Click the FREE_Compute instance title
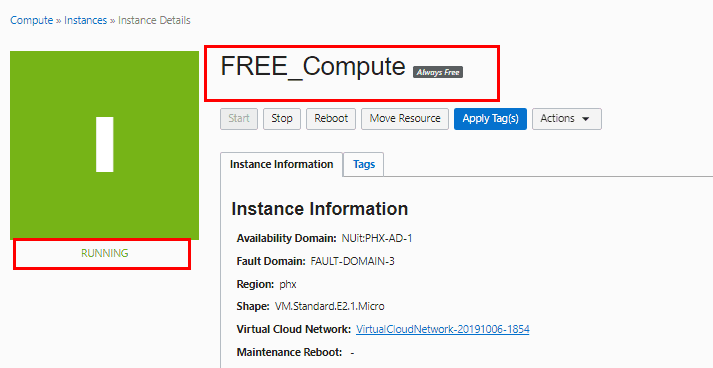The width and height of the screenshot is (713, 368). [313, 66]
